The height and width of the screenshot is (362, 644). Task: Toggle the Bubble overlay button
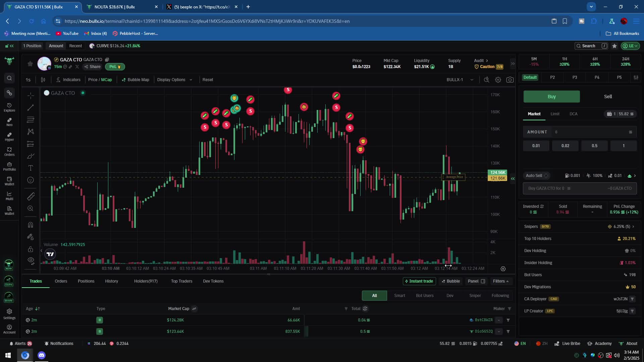[x=451, y=281]
